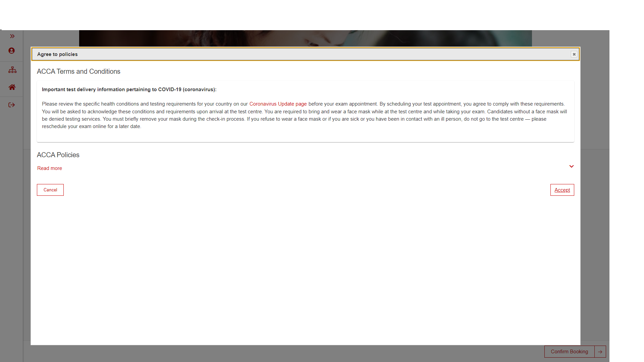Click the sign out icon in sidebar
The image size is (644, 362).
point(12,105)
